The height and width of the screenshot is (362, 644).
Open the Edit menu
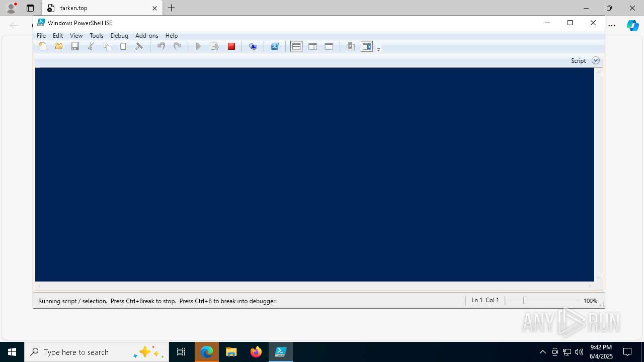[x=58, y=36]
